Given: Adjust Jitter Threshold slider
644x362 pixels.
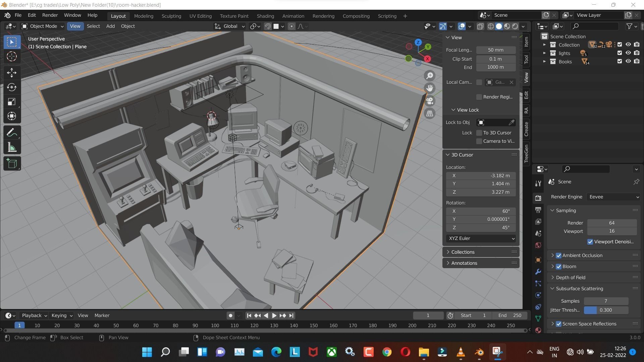Looking at the screenshot, I should point(606,310).
